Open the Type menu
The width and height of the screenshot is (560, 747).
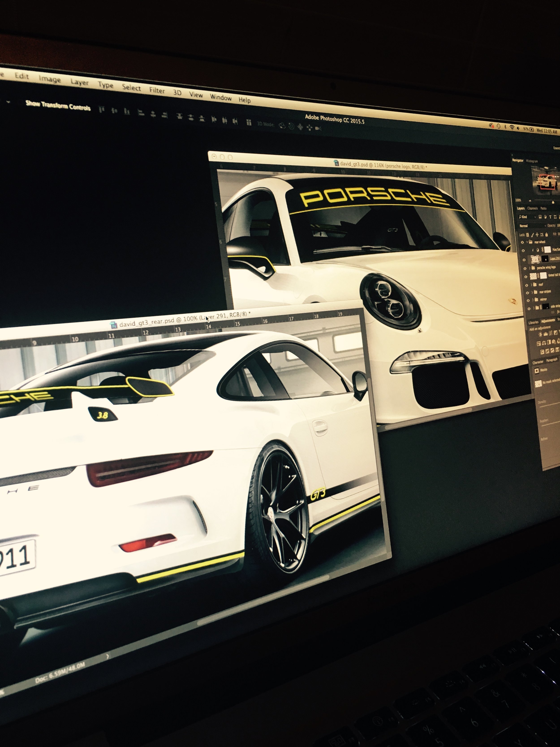(106, 85)
